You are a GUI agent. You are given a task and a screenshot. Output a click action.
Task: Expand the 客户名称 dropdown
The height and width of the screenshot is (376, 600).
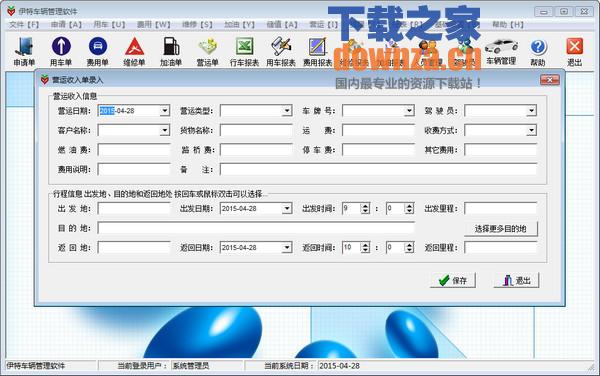click(165, 130)
